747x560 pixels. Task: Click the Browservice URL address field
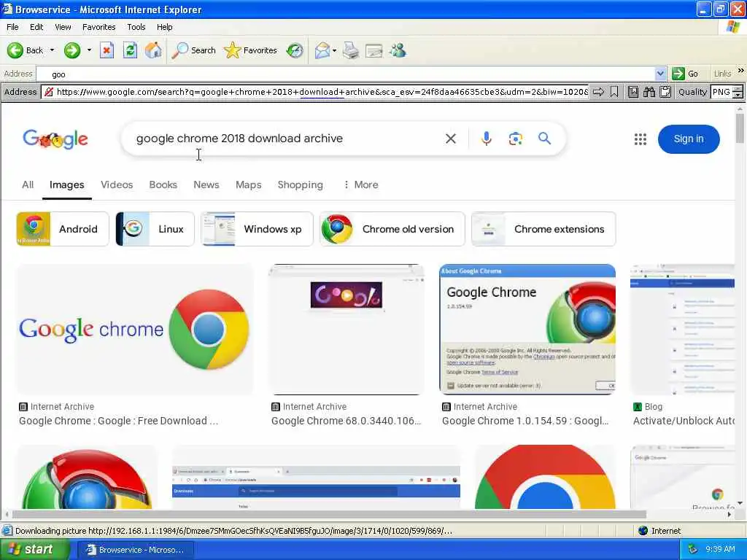322,92
